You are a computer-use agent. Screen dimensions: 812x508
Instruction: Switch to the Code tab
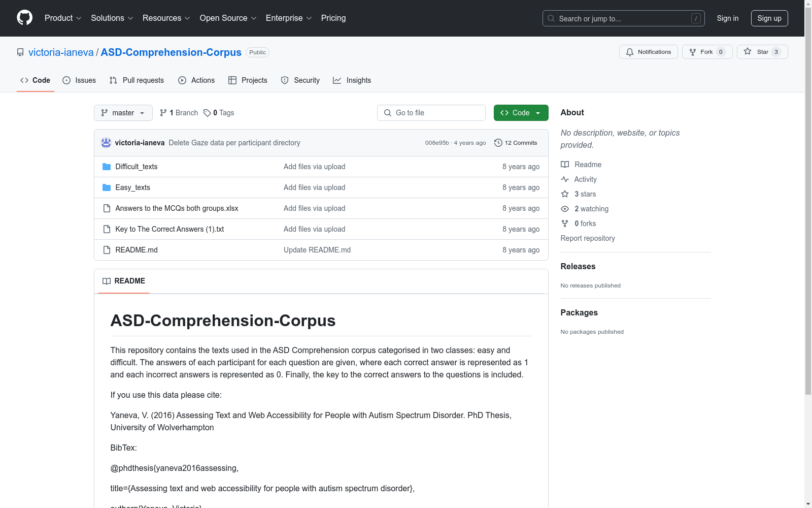[36, 80]
